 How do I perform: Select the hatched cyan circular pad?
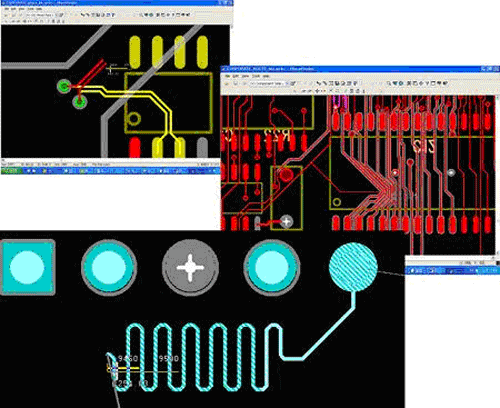[353, 267]
